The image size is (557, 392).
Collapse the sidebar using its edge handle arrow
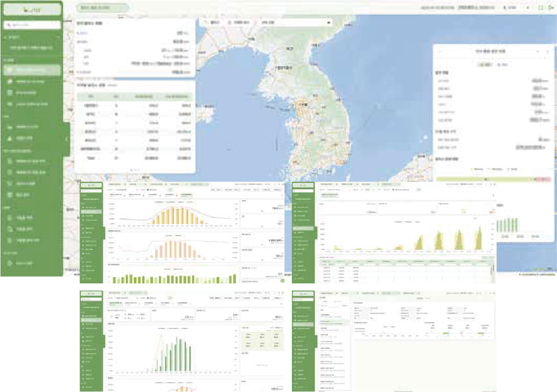click(67, 138)
